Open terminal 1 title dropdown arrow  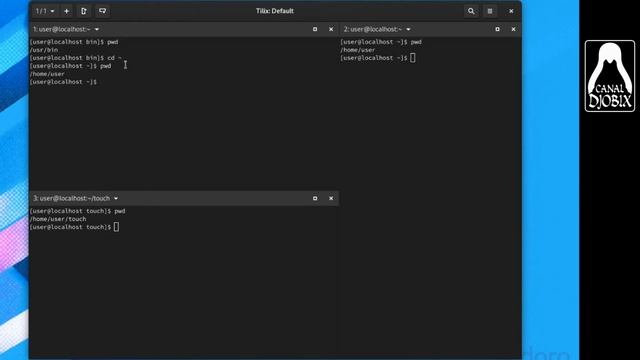pyautogui.click(x=97, y=29)
